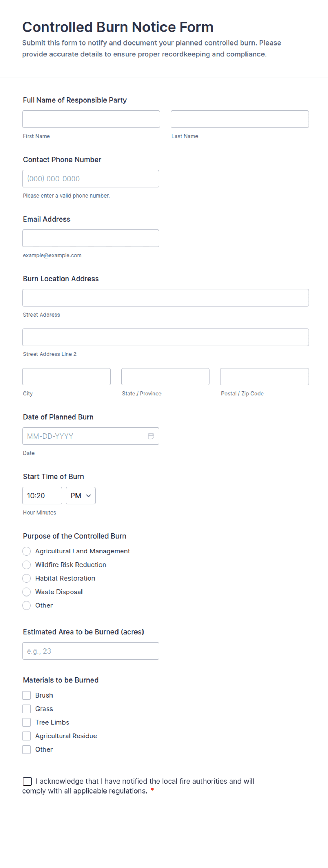Check Other under Materials to be Burned
328x868 pixels.
click(x=26, y=749)
